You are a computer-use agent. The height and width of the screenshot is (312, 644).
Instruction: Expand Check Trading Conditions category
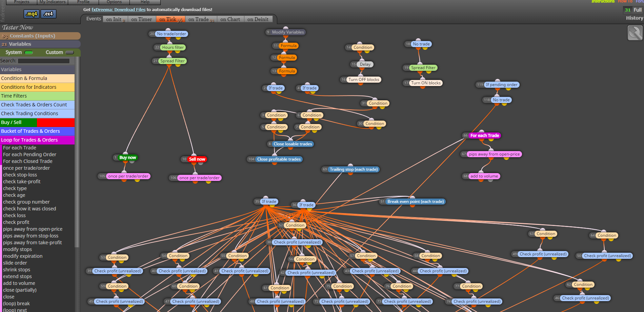pos(37,113)
